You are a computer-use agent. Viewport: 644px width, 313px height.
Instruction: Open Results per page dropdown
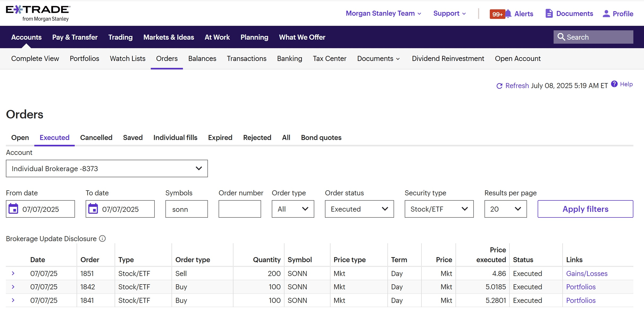click(x=505, y=209)
